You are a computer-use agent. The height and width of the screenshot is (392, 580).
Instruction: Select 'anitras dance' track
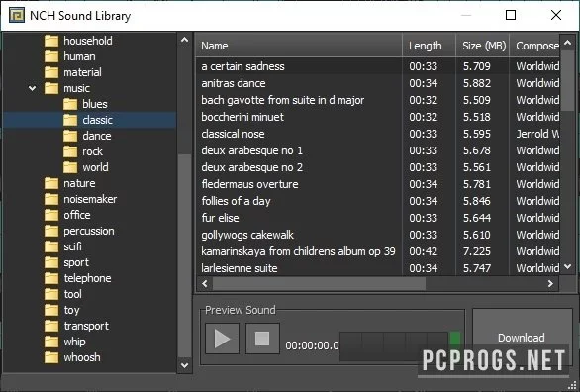377,83
